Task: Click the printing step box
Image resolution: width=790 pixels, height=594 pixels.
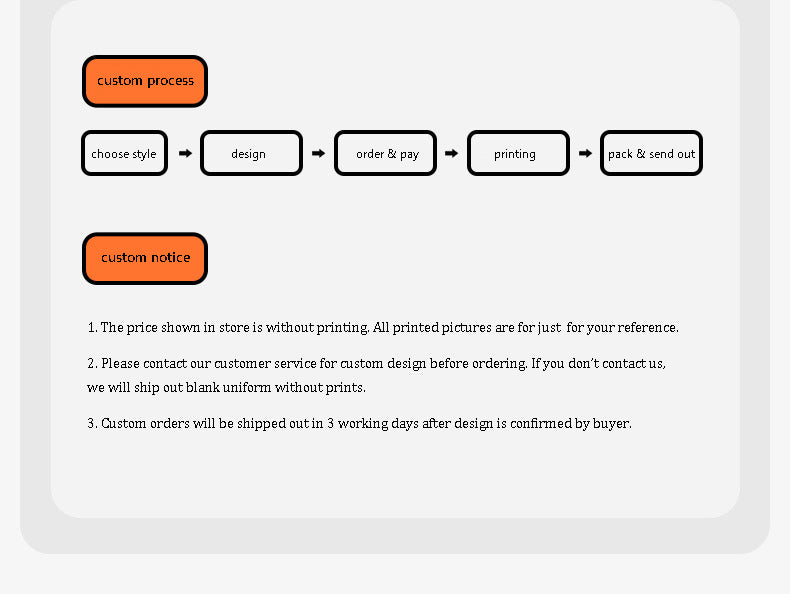Action: pyautogui.click(x=518, y=153)
